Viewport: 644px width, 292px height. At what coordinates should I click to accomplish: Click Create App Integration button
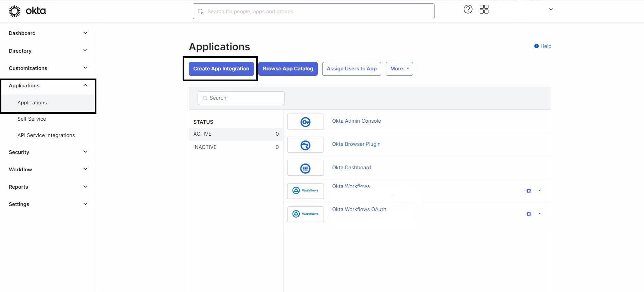click(221, 69)
